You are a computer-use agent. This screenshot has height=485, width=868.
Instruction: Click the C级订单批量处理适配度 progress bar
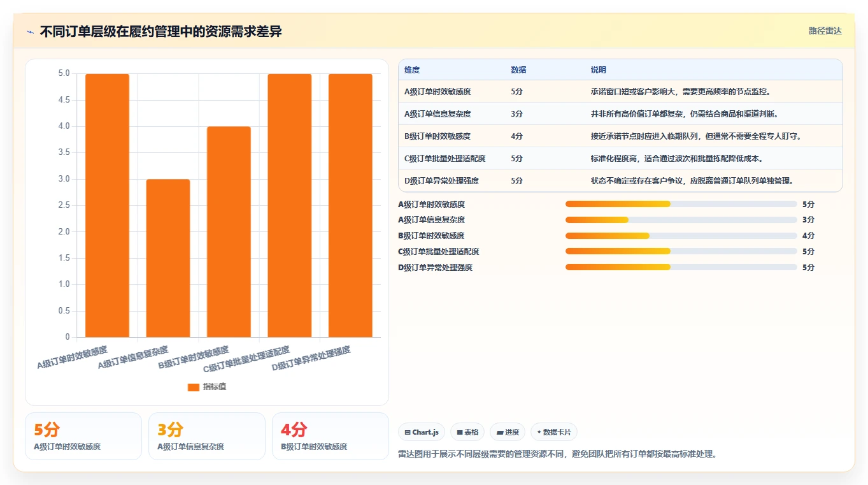coord(681,251)
